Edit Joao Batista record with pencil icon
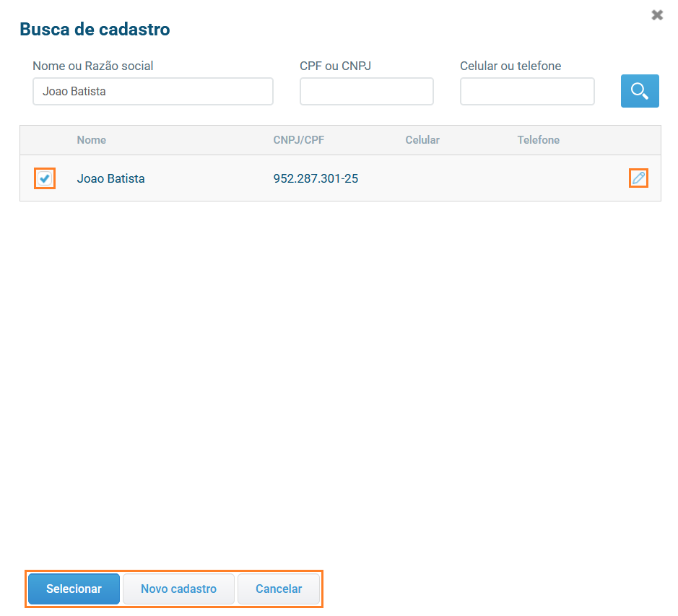678x616 pixels. click(x=638, y=178)
